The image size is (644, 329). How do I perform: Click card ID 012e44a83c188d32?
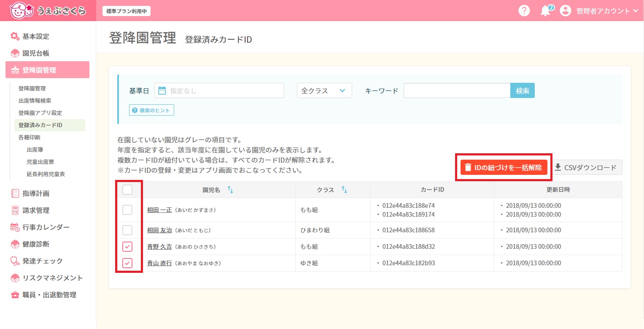[x=408, y=247]
